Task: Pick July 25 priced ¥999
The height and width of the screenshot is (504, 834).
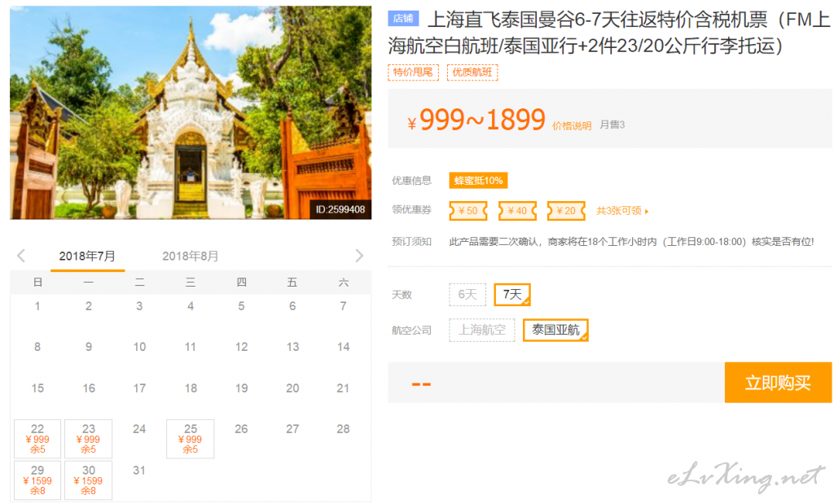Action: [x=191, y=439]
